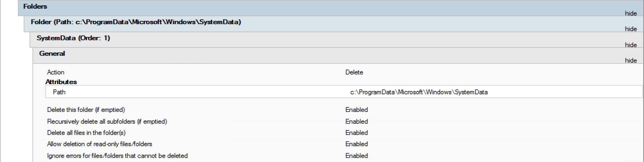Click Enabled value beside 'Recursively delete all subfolders'
The height and width of the screenshot is (162, 644).
point(356,122)
